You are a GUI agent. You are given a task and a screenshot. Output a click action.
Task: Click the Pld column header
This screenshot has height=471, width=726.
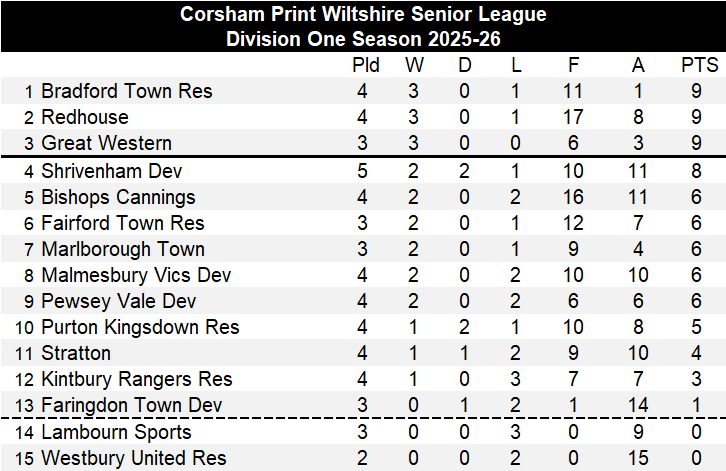pyautogui.click(x=366, y=66)
